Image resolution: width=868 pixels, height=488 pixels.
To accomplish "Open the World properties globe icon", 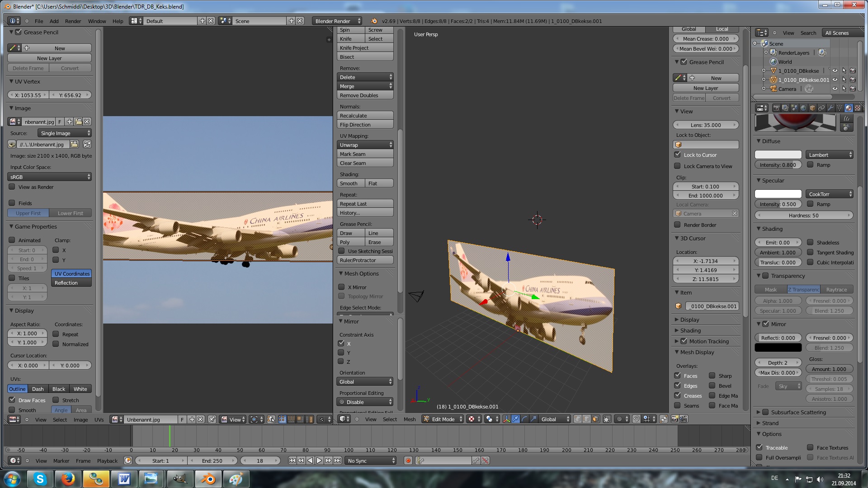I will [x=803, y=108].
